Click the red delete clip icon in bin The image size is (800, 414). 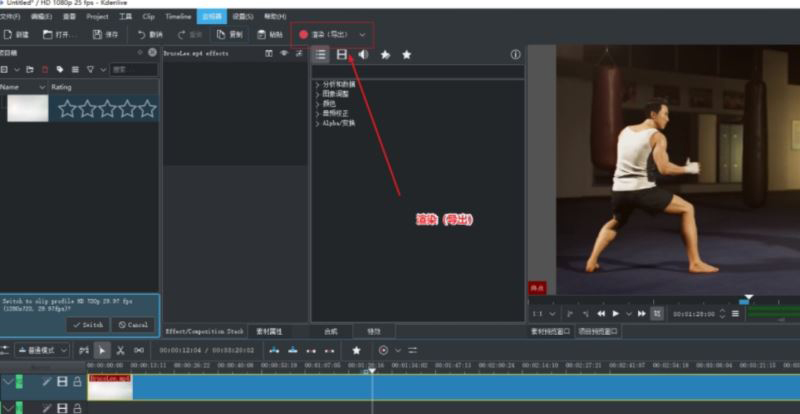[45, 69]
